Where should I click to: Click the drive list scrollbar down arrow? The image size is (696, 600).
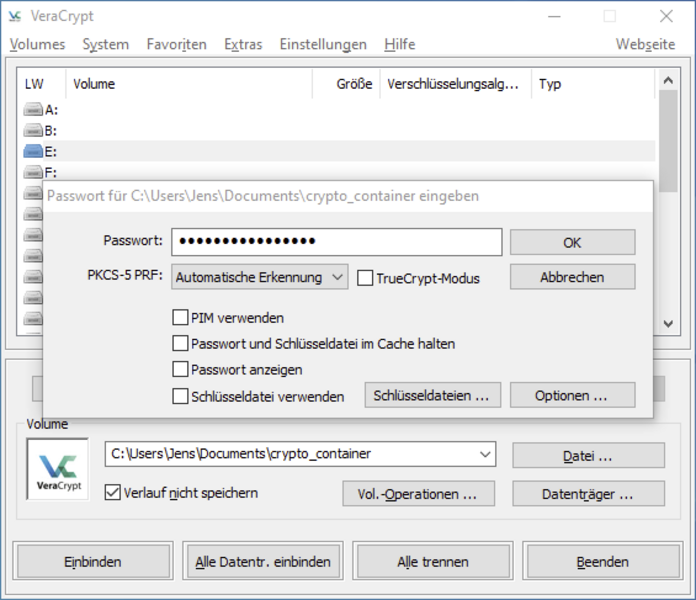[x=669, y=324]
